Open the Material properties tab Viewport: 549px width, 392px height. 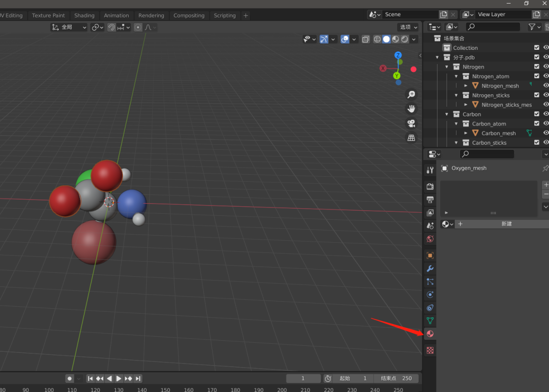click(430, 334)
